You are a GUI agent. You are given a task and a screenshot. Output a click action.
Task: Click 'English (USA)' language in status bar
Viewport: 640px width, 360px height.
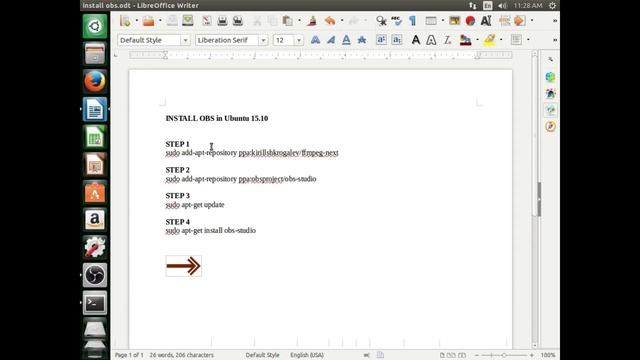pos(307,355)
